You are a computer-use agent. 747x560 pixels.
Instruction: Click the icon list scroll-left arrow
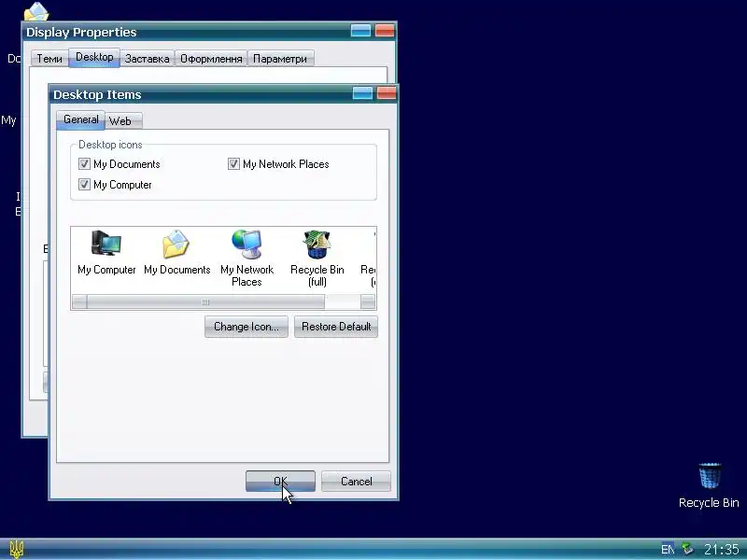[x=79, y=301]
